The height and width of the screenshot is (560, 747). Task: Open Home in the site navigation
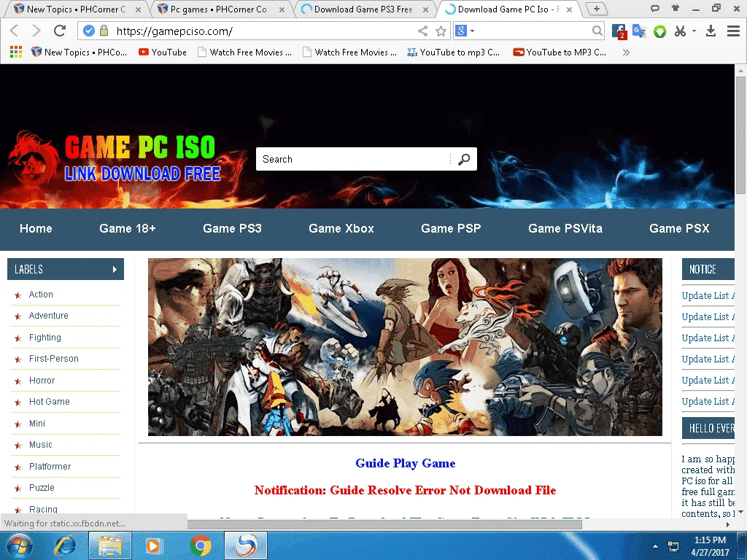point(36,228)
